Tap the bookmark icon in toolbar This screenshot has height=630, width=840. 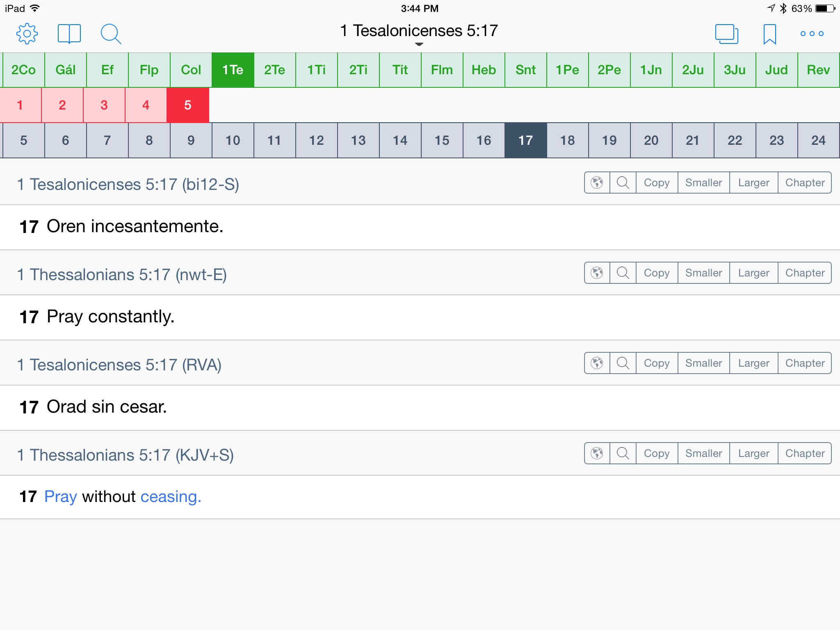769,34
